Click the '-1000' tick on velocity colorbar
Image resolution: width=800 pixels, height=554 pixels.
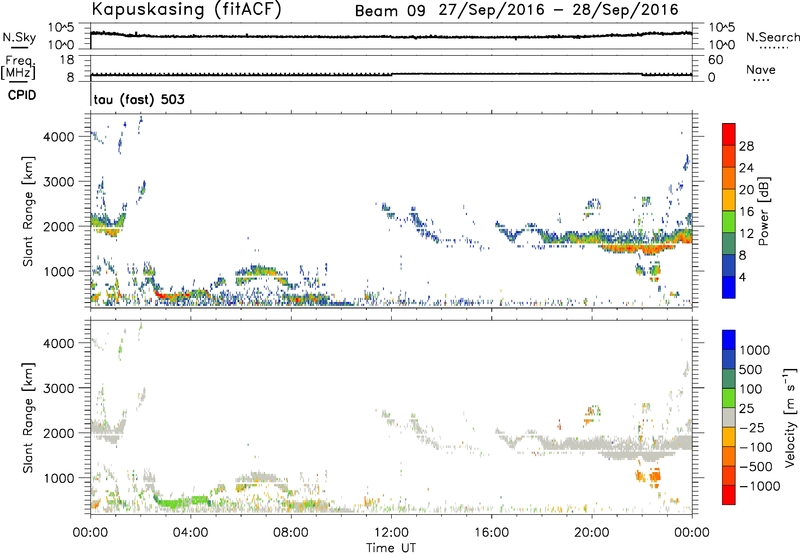pos(759,486)
